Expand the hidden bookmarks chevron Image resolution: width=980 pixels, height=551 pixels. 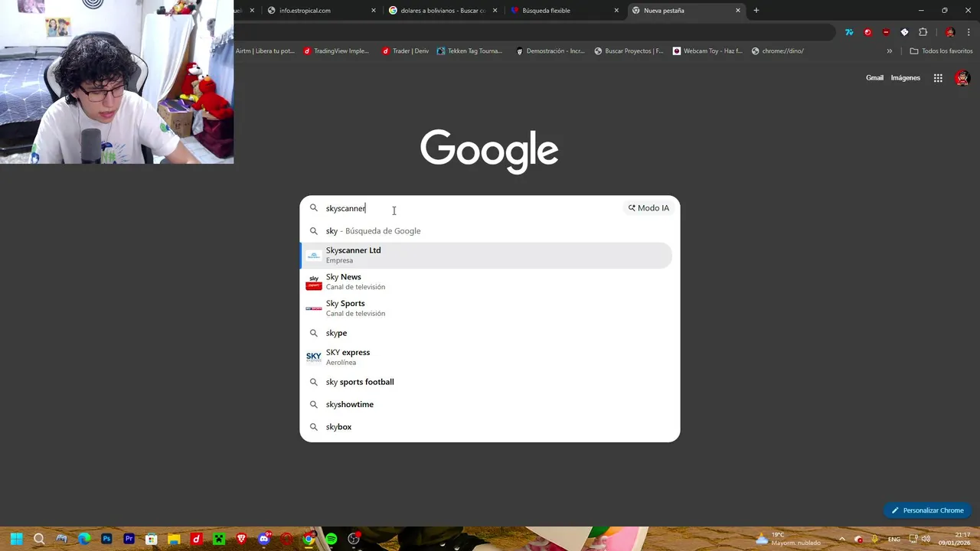(x=889, y=51)
